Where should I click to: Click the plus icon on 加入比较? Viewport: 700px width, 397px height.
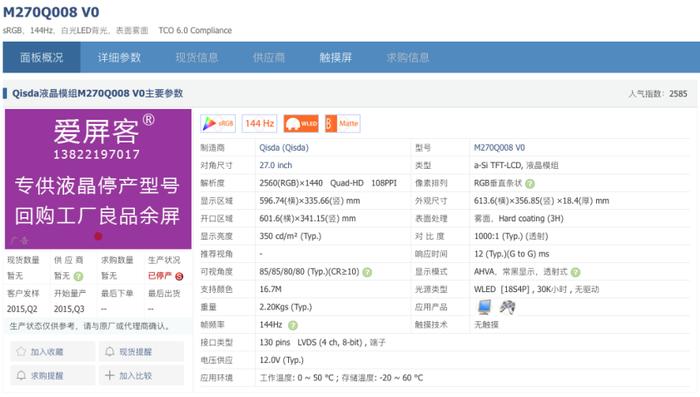coord(110,376)
